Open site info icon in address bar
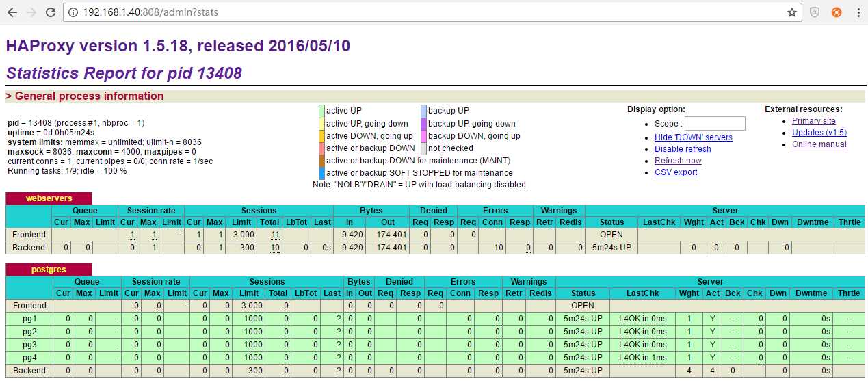868x381 pixels. point(73,12)
